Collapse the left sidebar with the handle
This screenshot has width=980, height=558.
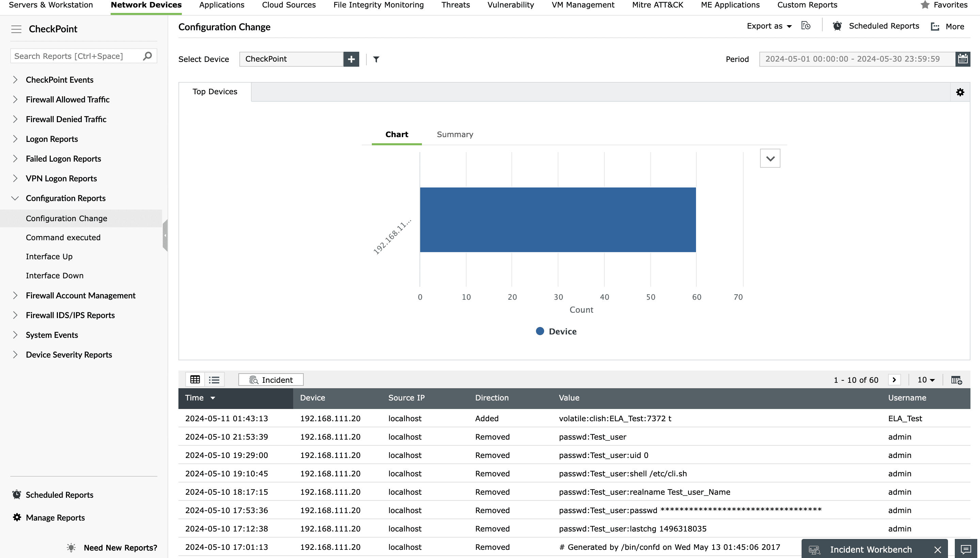(165, 235)
